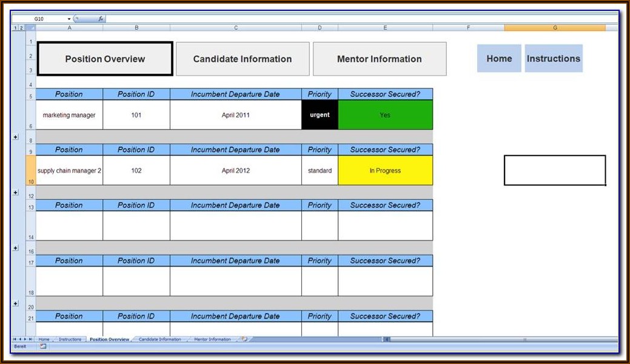This screenshot has width=630, height=364.
Task: Click the insert new worksheet tab icon
Action: click(244, 339)
